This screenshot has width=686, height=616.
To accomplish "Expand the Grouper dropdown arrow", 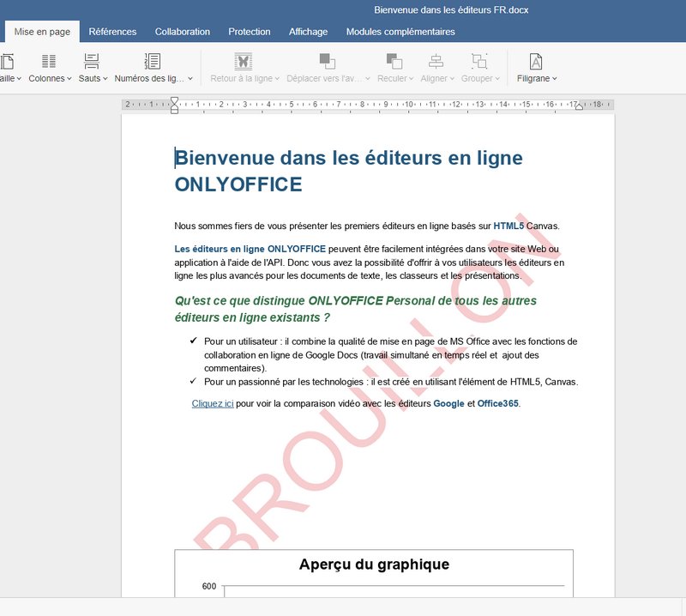I will [x=497, y=79].
